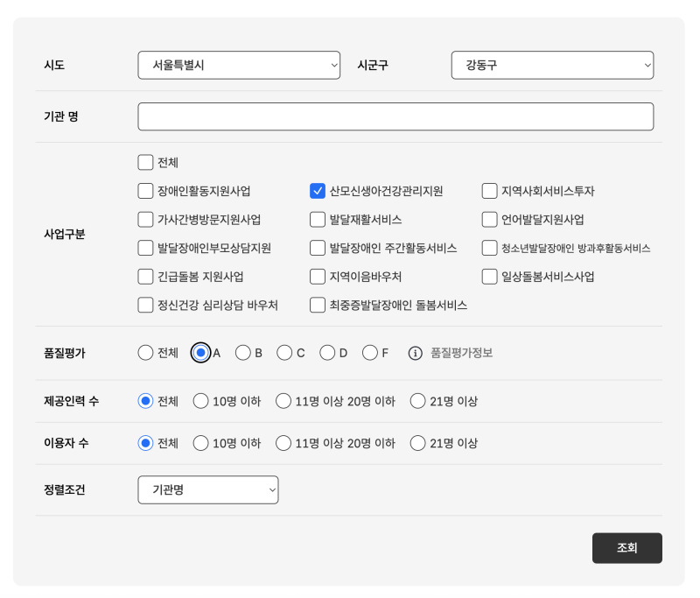Screen dimensions: 700x598
Task: Check 청소년발달장애인 방과후활동서비스 checkbox
Action: point(489,249)
